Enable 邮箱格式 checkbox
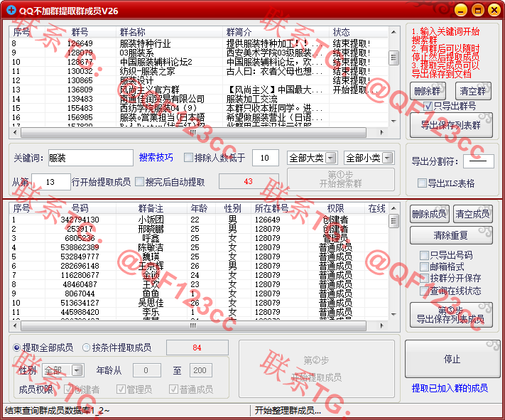 click(424, 266)
